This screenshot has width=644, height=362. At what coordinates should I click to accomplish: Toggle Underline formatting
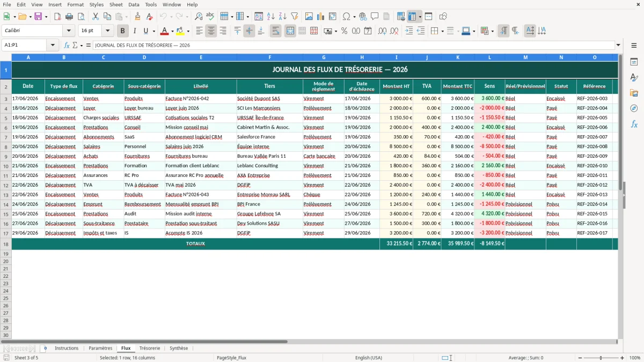(x=145, y=31)
